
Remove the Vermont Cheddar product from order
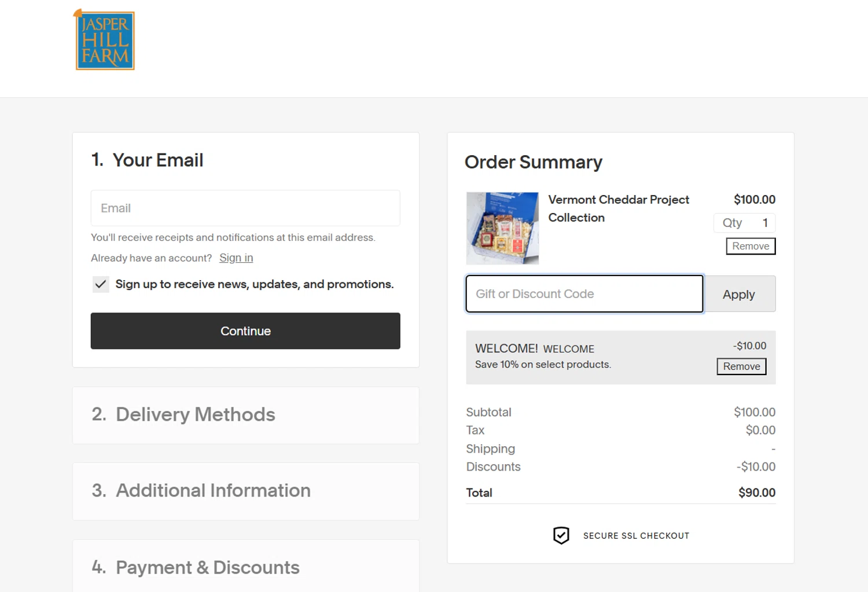tap(751, 246)
